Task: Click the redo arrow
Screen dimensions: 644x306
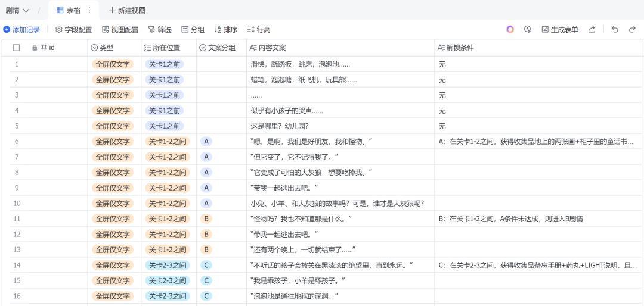Action: click(x=632, y=30)
